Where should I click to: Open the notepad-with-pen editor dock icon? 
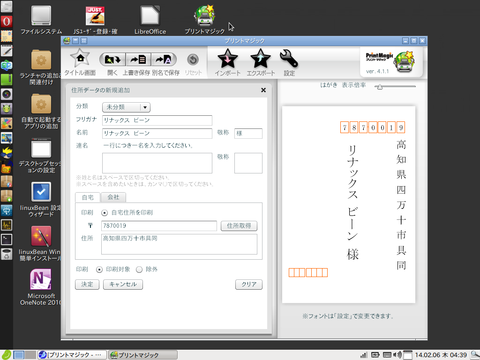click(x=6, y=51)
